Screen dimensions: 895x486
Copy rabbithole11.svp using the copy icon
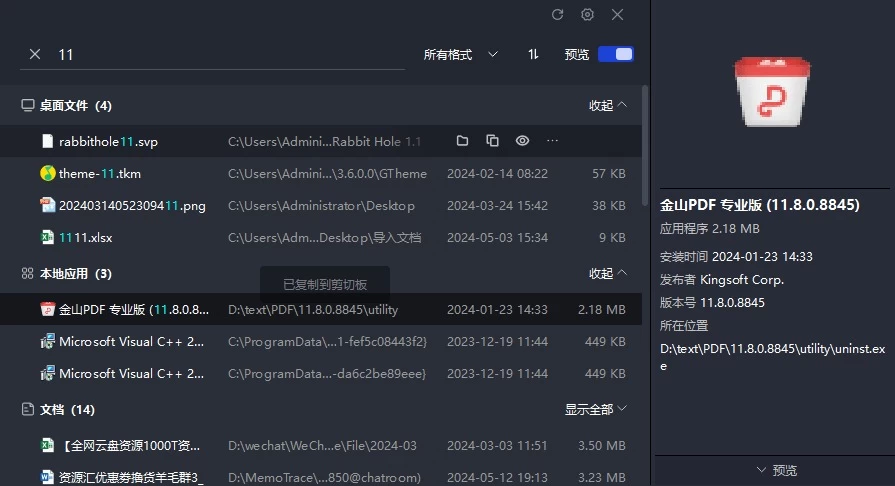pos(492,141)
